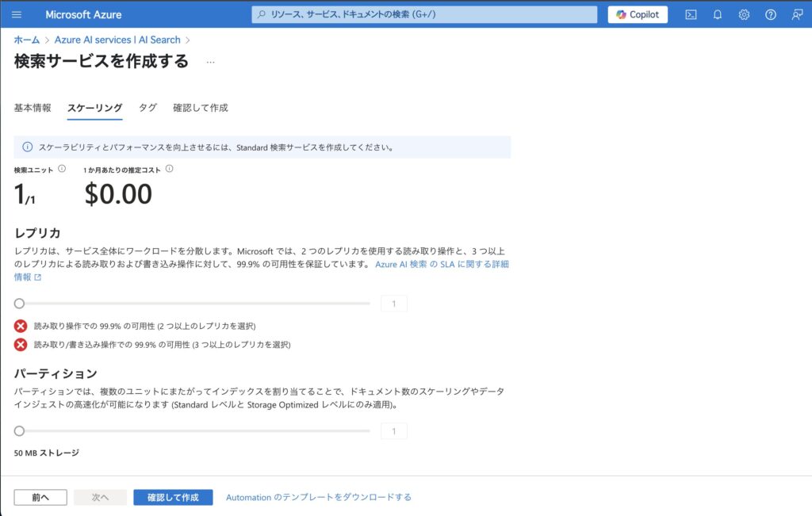
Task: Open the Azure portal hamburger menu
Action: point(17,14)
